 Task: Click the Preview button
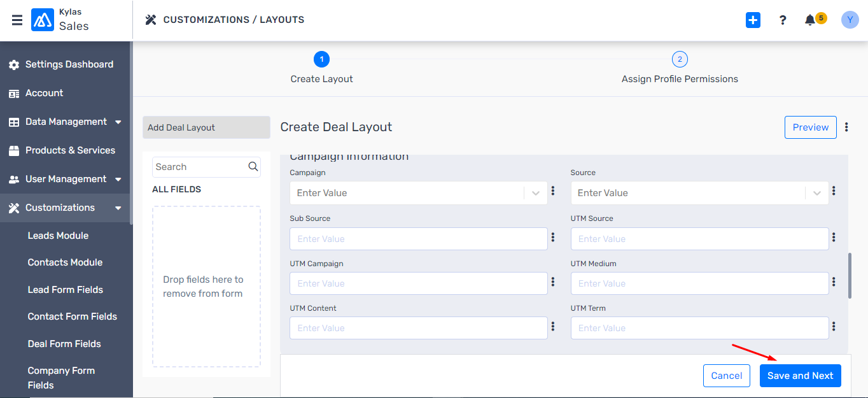(811, 127)
